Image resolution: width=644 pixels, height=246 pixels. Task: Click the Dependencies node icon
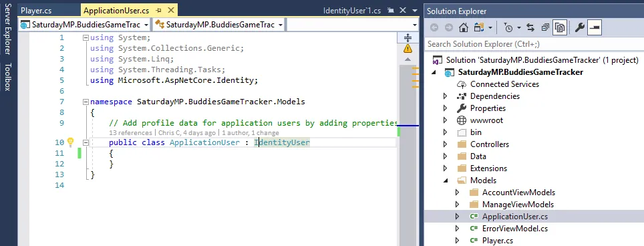point(462,96)
